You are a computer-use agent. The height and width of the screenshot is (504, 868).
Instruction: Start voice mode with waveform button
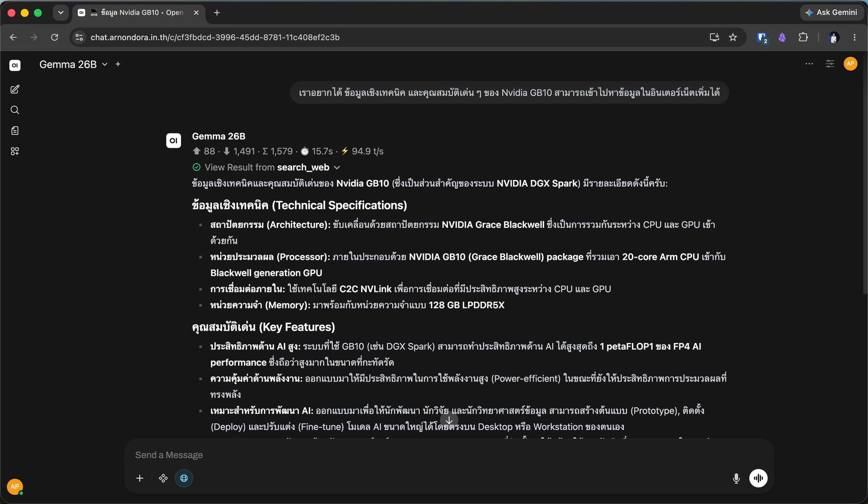click(x=758, y=478)
